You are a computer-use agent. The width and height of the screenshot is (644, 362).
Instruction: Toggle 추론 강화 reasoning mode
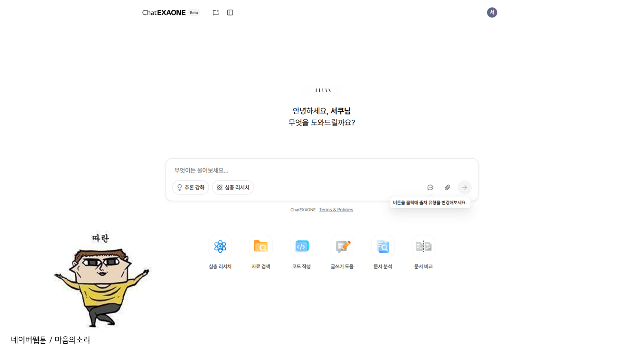click(x=191, y=187)
